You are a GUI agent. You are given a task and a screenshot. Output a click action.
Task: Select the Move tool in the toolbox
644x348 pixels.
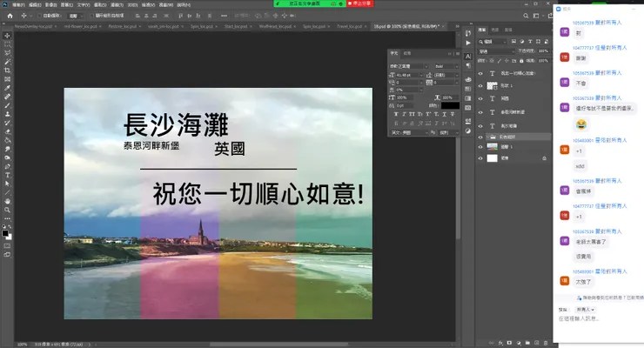[x=7, y=36]
